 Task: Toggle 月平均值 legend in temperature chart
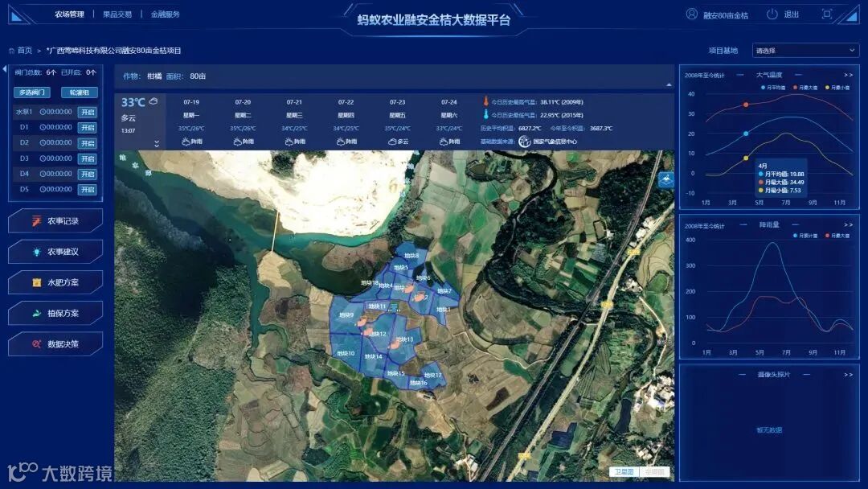click(773, 88)
